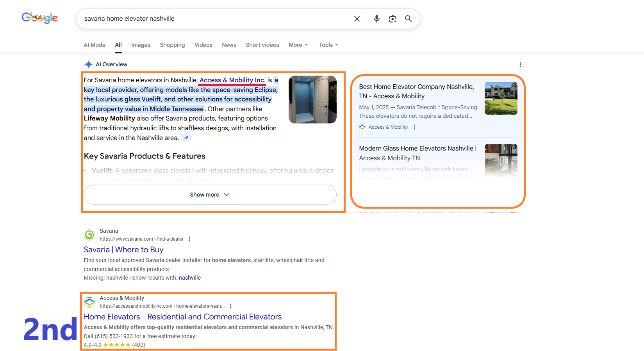Open the elevator thumbnail image in AI Overview
The width and height of the screenshot is (644, 351).
(312, 99)
